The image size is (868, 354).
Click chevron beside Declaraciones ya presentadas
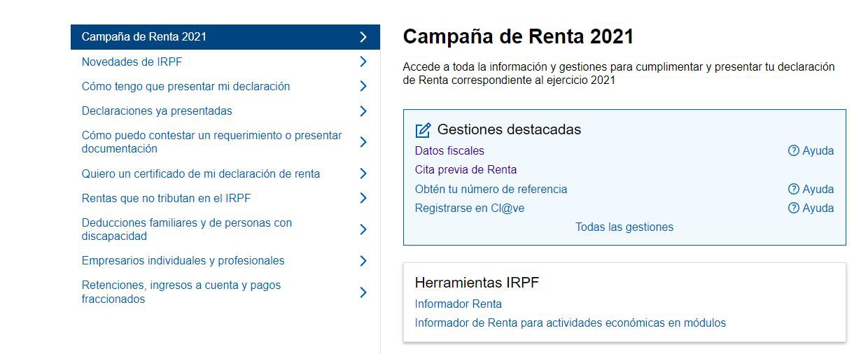[363, 111]
